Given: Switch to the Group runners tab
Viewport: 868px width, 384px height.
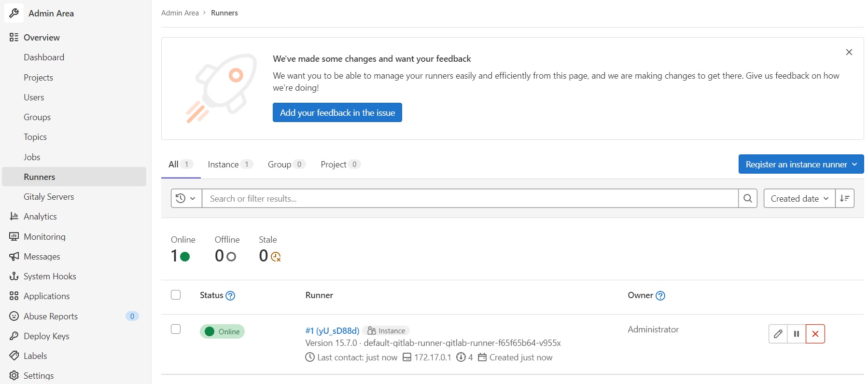Looking at the screenshot, I should tap(287, 165).
